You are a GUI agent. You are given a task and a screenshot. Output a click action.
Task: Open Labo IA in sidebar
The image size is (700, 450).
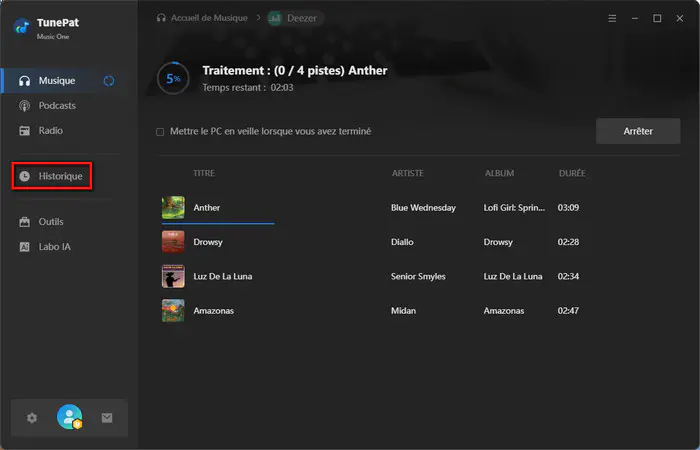[x=54, y=247]
